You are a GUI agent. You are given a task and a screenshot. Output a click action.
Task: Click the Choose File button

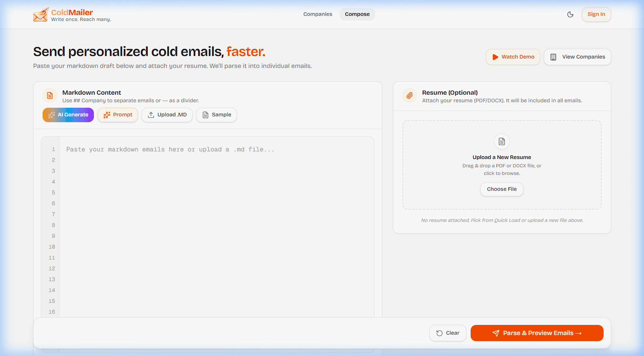pos(502,189)
